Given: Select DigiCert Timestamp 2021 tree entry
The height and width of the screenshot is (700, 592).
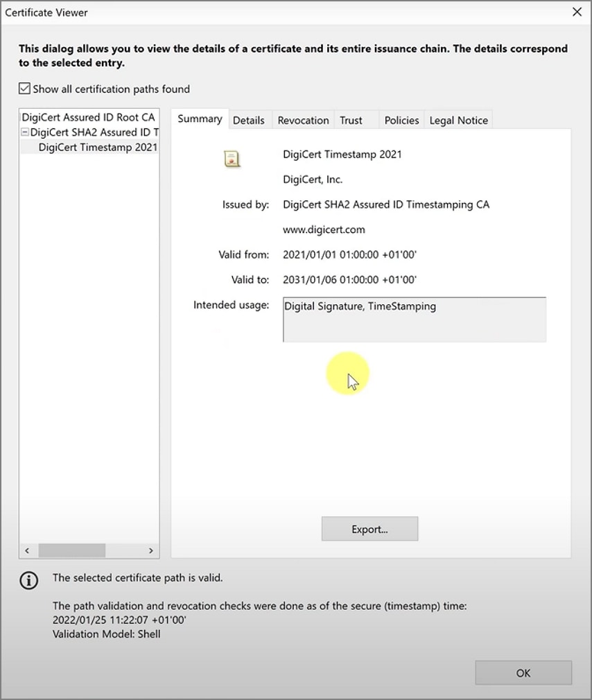Looking at the screenshot, I should pos(98,148).
